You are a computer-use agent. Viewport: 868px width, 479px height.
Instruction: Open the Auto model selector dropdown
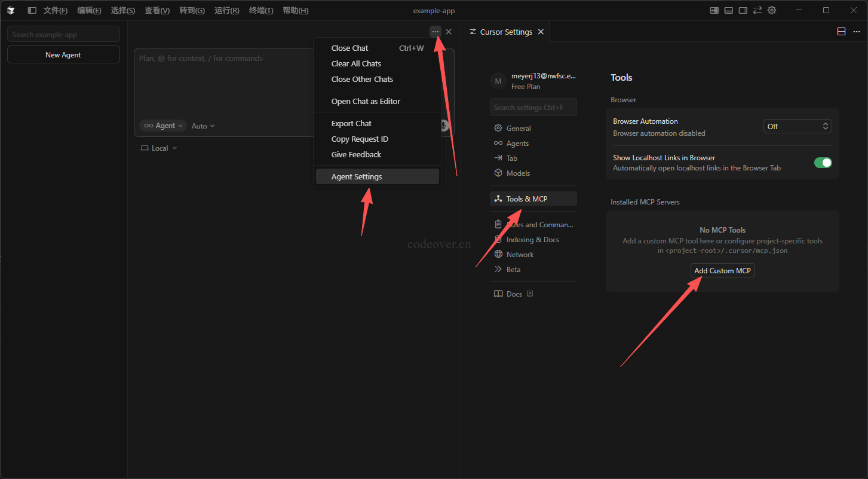coord(203,126)
